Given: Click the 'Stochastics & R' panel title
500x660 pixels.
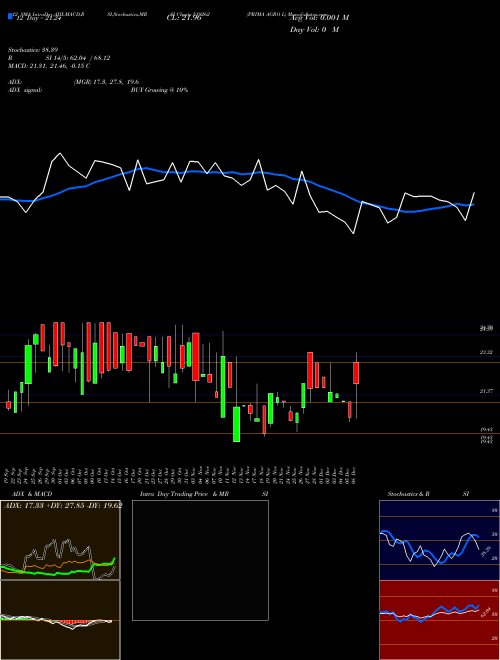Looking at the screenshot, I should pyautogui.click(x=408, y=494).
